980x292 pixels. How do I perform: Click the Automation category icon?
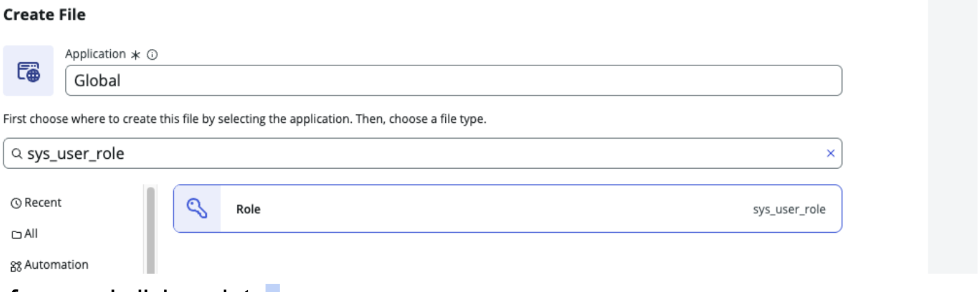tap(16, 266)
